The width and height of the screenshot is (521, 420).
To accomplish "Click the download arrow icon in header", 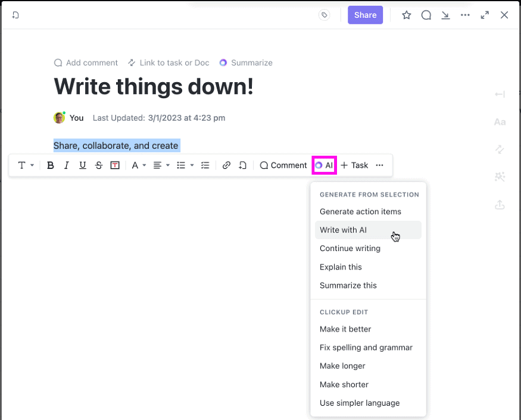I will click(445, 15).
